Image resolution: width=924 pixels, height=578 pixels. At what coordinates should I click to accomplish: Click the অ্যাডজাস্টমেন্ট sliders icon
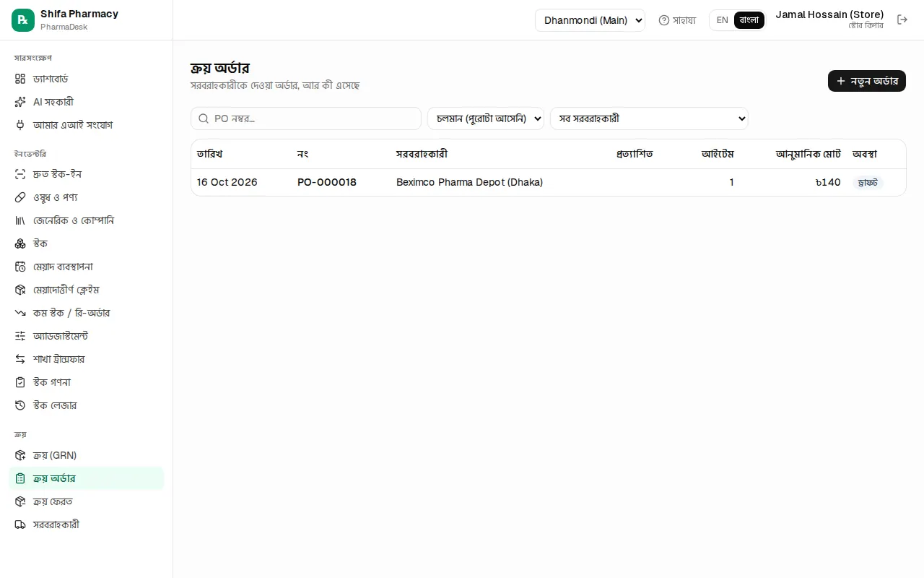pyautogui.click(x=20, y=336)
